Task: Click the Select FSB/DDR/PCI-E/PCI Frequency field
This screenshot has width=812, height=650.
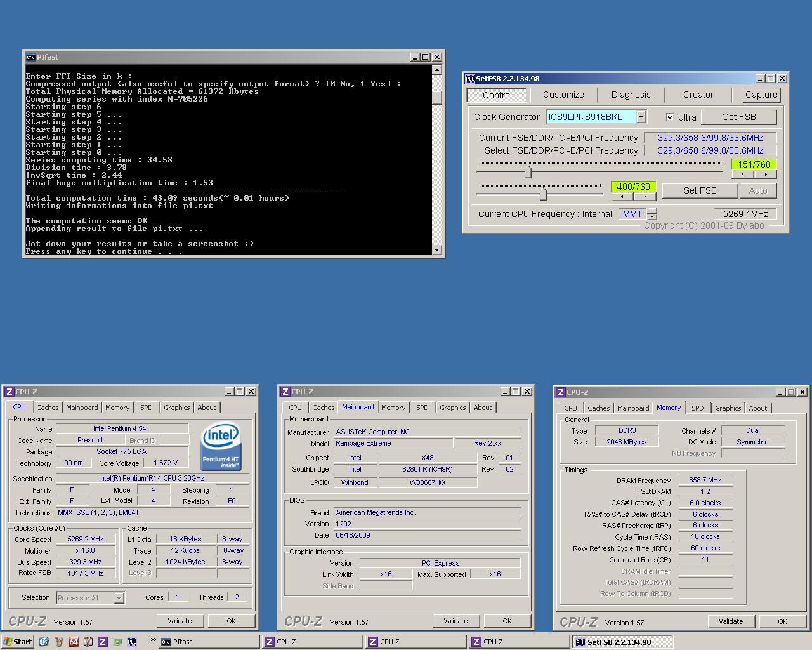Action: tap(710, 150)
